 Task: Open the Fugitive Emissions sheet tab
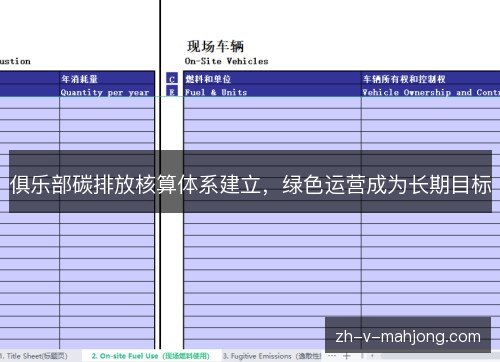(271, 356)
